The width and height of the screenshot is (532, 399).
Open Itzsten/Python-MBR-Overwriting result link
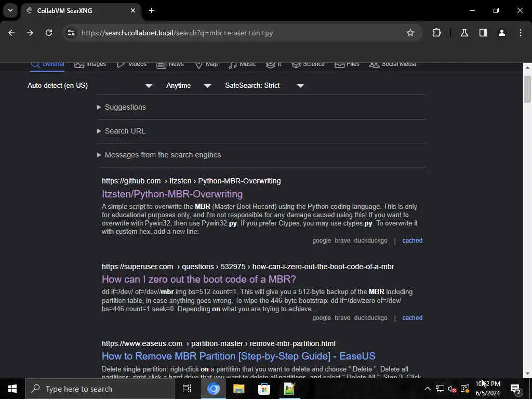(x=172, y=194)
